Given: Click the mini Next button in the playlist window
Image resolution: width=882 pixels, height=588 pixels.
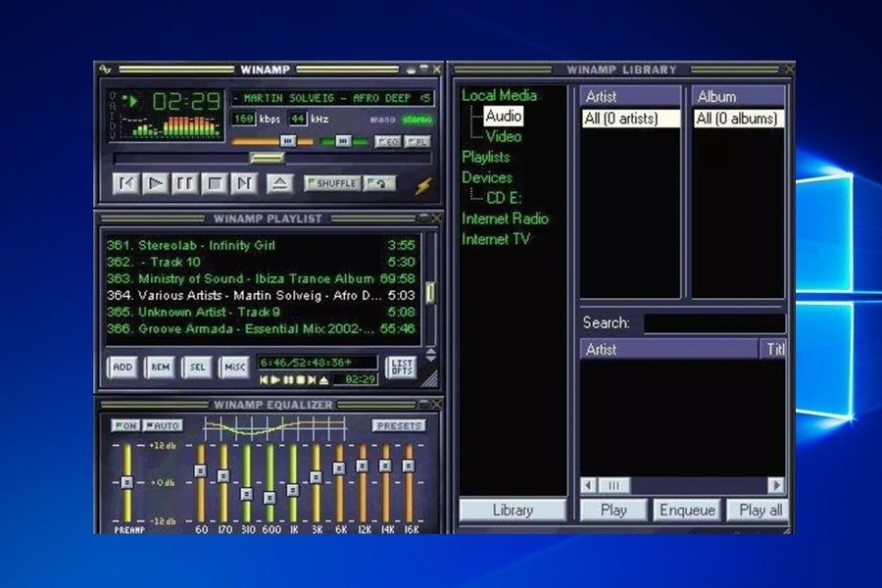Looking at the screenshot, I should pos(312,380).
